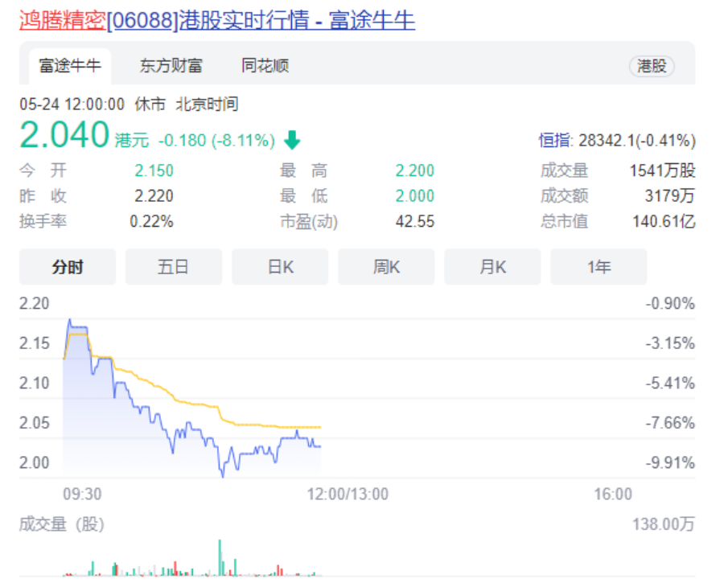Open the 恒指 index link
The height and width of the screenshot is (583, 728).
557,141
